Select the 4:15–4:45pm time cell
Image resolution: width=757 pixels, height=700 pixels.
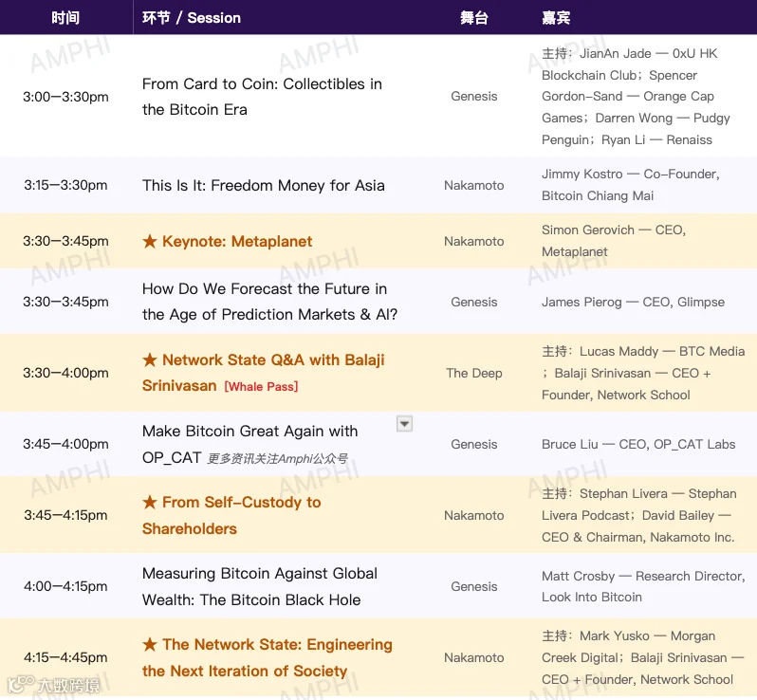point(65,657)
